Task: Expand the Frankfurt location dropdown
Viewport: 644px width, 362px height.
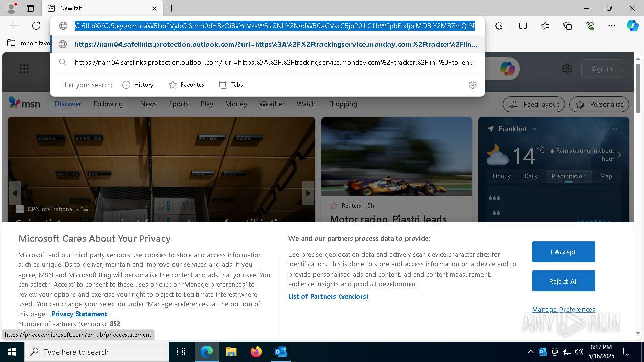Action: (534, 129)
